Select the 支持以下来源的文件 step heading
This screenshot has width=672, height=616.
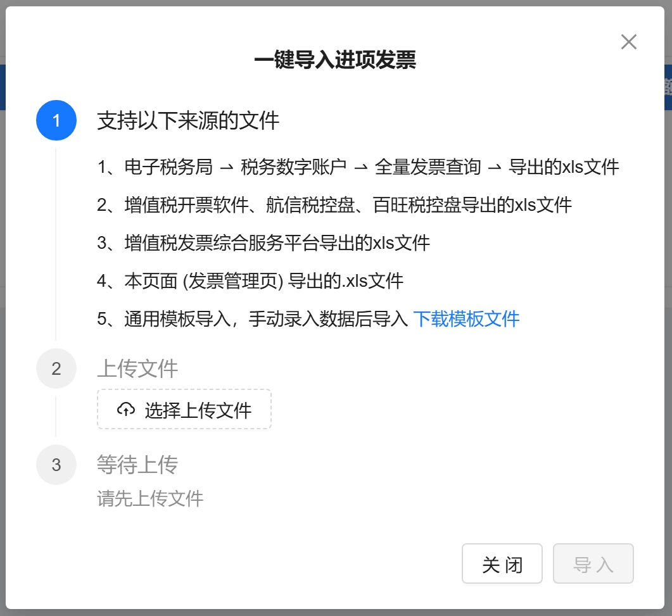pos(188,120)
